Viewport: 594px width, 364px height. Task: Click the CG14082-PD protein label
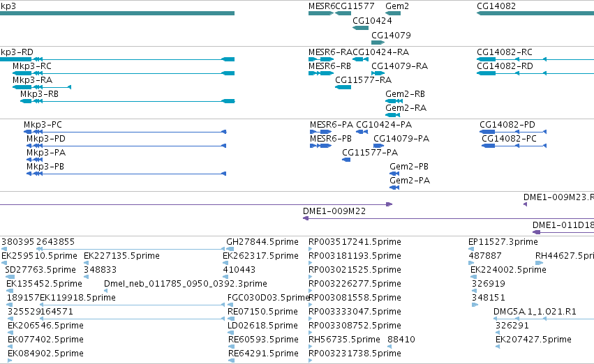pyautogui.click(x=507, y=125)
